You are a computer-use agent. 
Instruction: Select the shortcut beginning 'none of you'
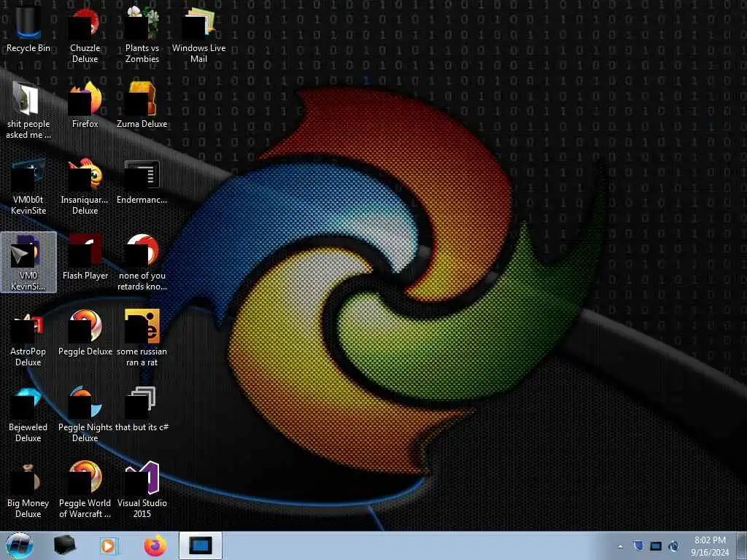[x=142, y=262]
